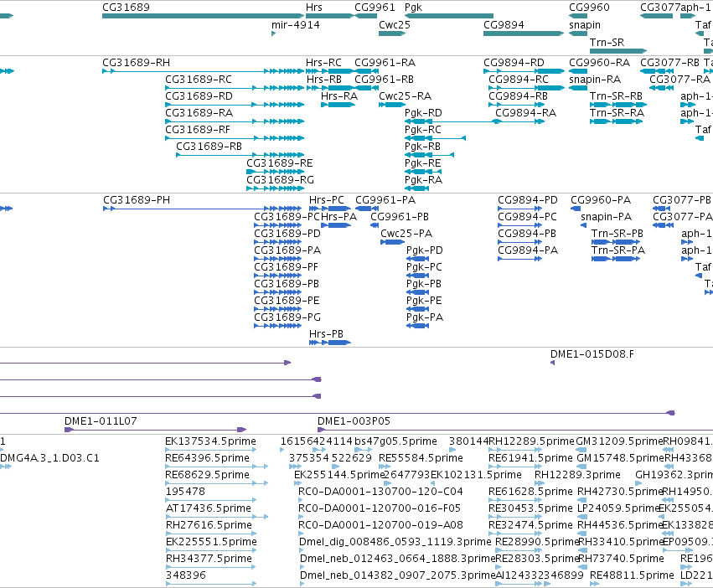The height and width of the screenshot is (588, 713).
Task: Select the Pgk-RB transcript
Action: pyautogui.click(x=429, y=155)
